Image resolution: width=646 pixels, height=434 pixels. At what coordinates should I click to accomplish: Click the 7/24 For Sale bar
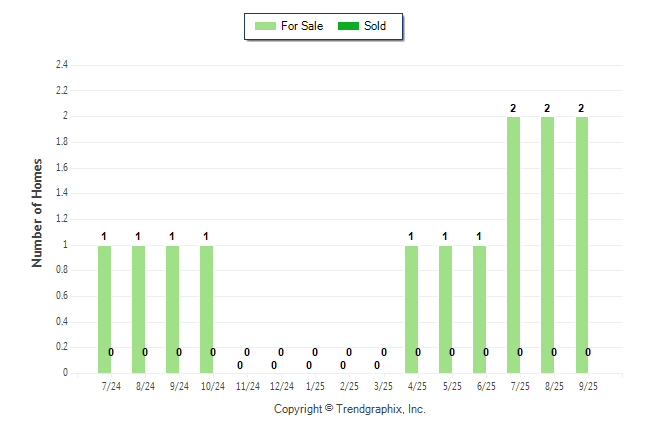(x=104, y=309)
